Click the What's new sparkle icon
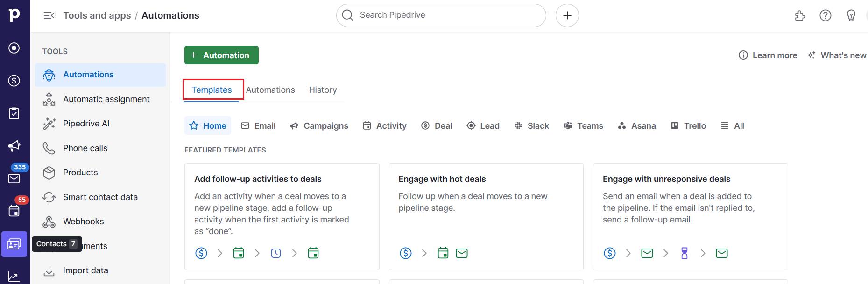Viewport: 868px width, 284px height. [x=812, y=55]
